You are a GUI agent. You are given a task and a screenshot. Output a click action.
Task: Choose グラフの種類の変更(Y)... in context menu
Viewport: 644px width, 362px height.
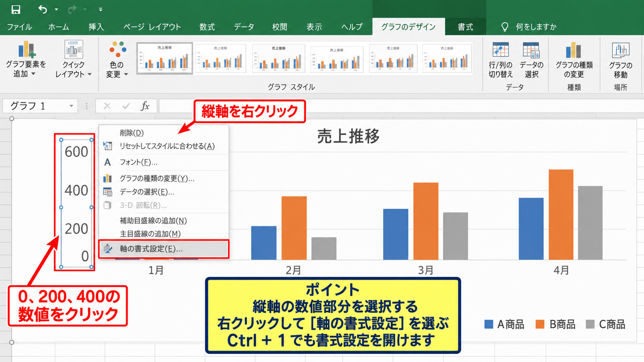pyautogui.click(x=164, y=178)
